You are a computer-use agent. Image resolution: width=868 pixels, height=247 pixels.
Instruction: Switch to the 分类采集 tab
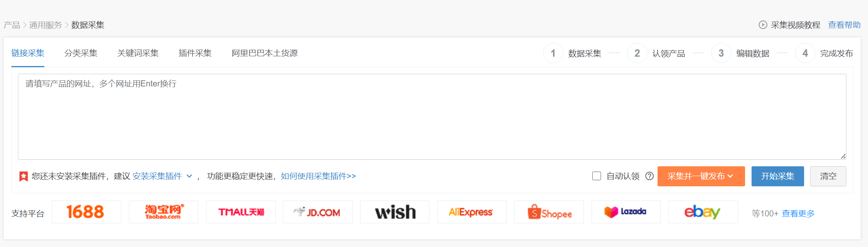pos(81,53)
